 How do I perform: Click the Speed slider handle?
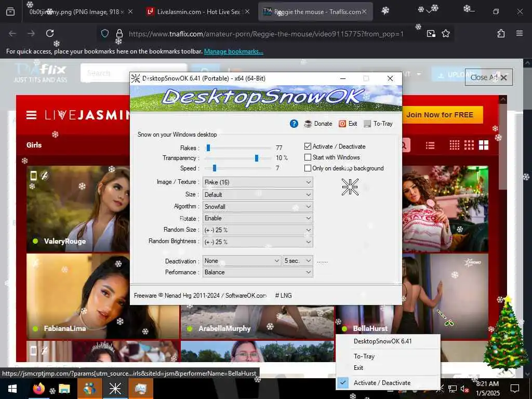(215, 168)
